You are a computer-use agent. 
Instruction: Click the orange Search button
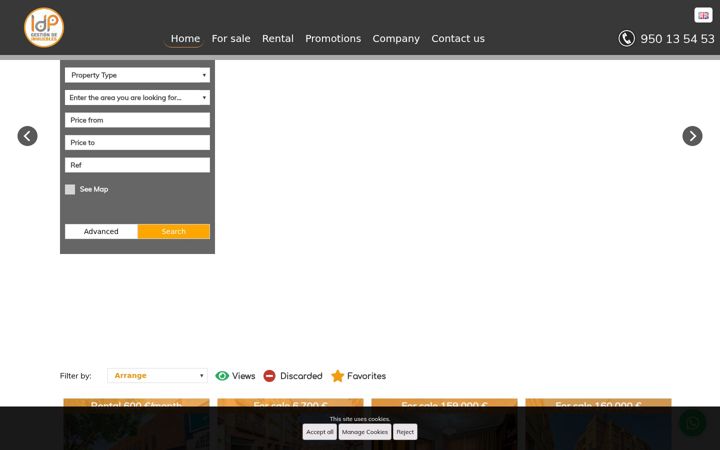(x=174, y=231)
